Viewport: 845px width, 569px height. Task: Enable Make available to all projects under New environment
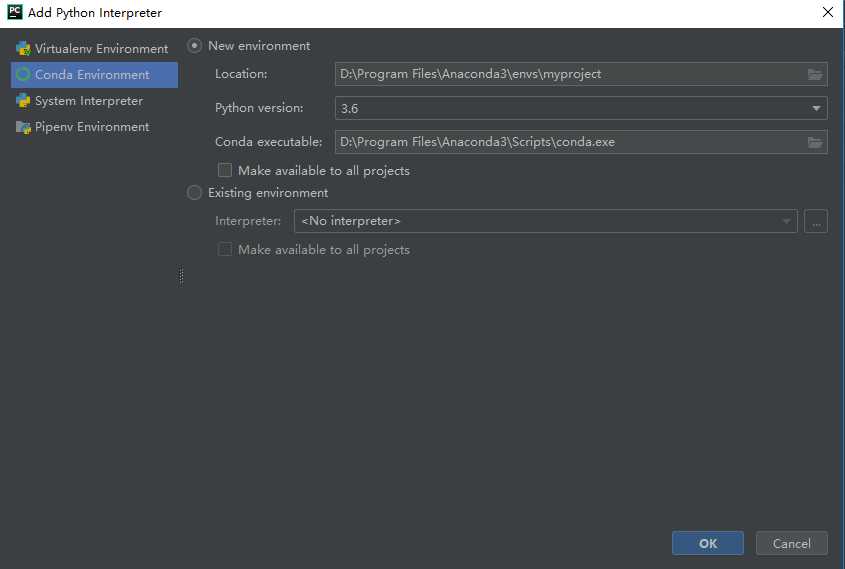point(225,170)
